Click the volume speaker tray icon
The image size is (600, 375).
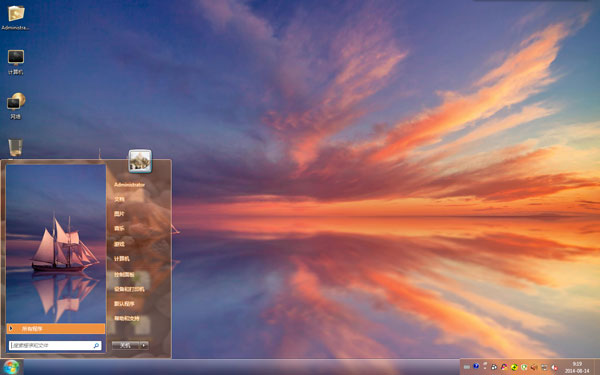(x=534, y=367)
